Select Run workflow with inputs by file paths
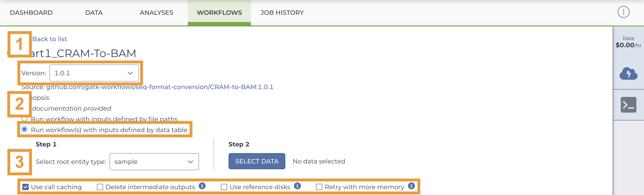 pyautogui.click(x=25, y=119)
